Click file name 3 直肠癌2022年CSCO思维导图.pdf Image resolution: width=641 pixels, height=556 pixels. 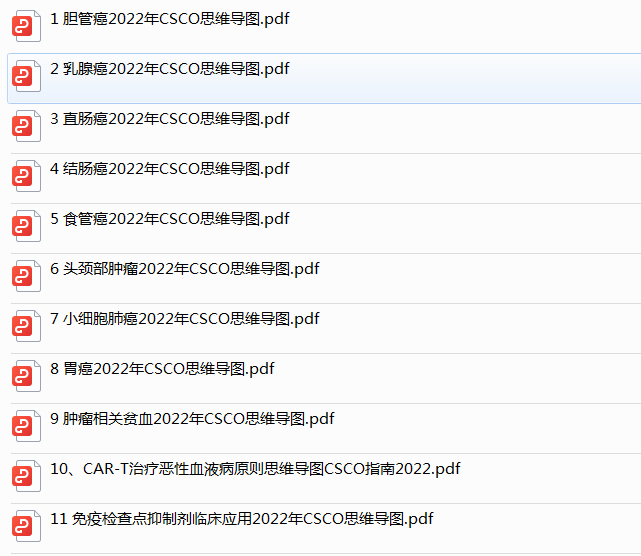click(170, 119)
